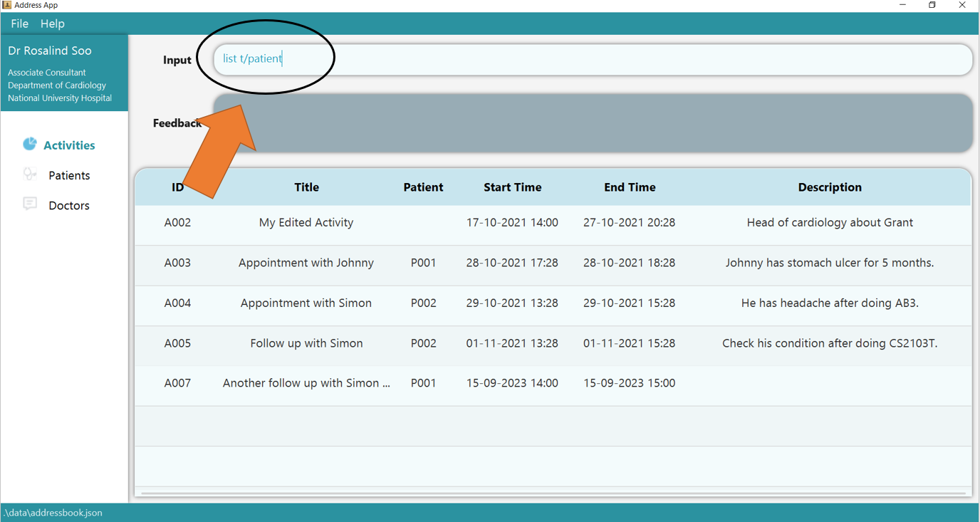Click the Address App title bar icon
Image resolution: width=980 pixels, height=522 pixels.
tap(6, 5)
